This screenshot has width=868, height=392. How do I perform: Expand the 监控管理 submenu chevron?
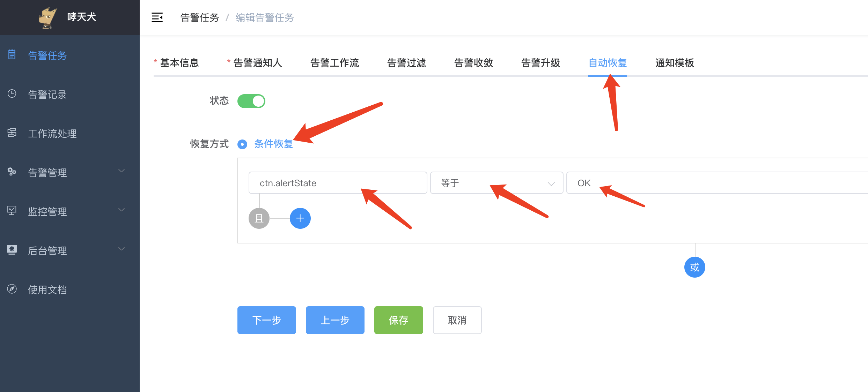pyautogui.click(x=122, y=210)
